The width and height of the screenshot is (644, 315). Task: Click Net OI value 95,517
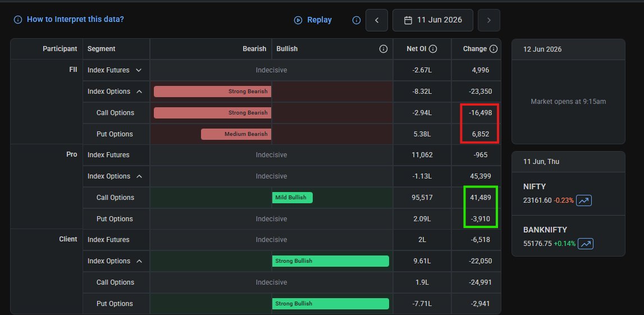[422, 198]
